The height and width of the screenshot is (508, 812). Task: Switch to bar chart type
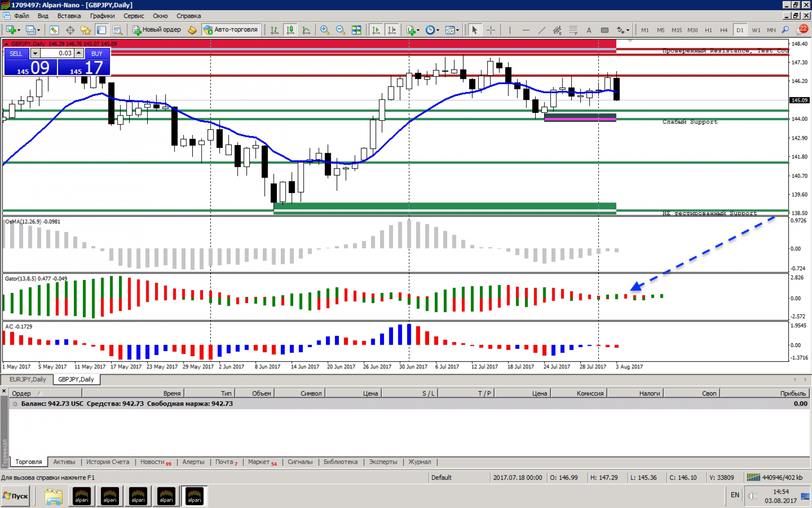[274, 30]
